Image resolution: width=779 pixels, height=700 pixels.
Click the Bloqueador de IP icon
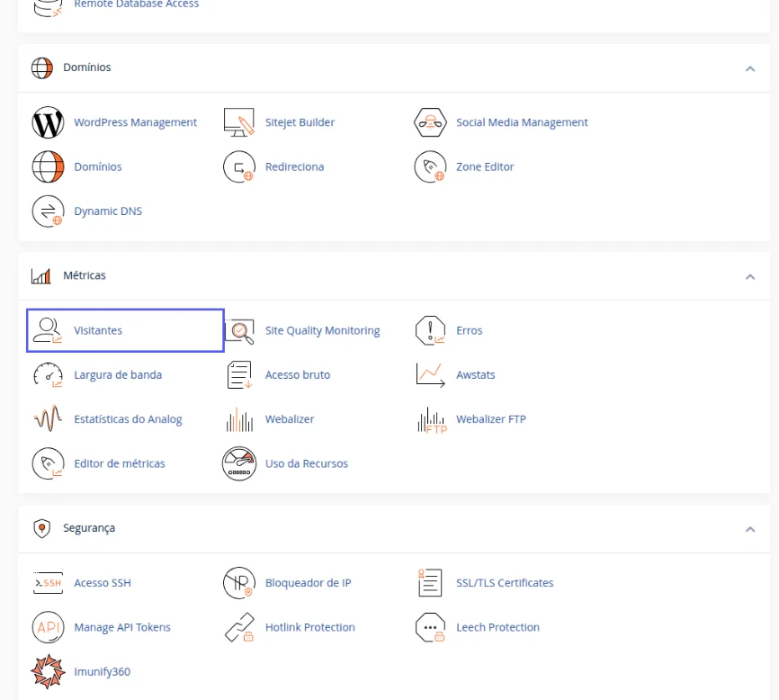(239, 583)
